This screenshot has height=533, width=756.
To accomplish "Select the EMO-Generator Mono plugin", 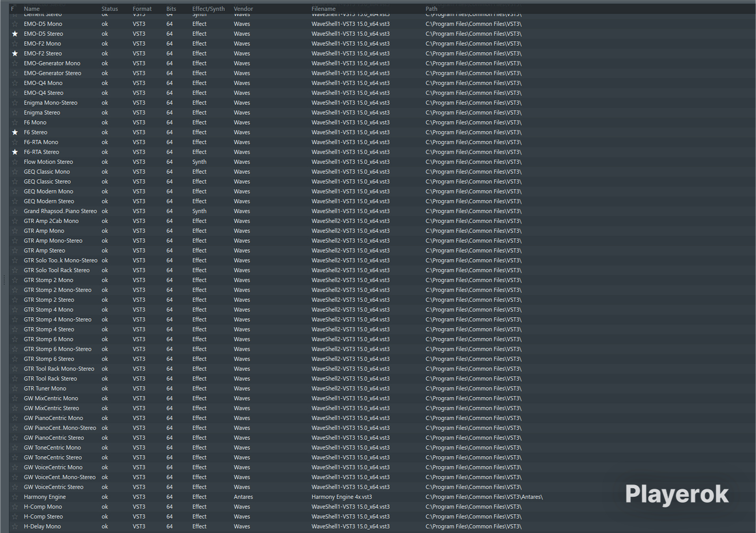I will point(52,63).
